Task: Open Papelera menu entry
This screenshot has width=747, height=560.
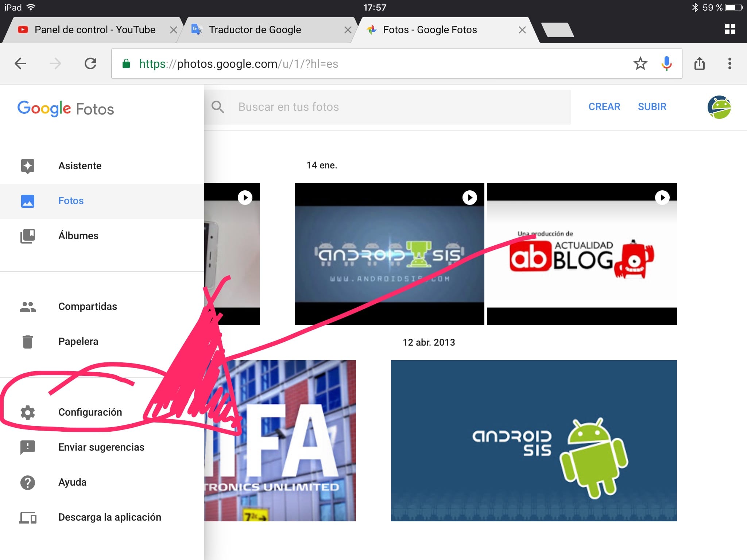Action: pyautogui.click(x=102, y=342)
